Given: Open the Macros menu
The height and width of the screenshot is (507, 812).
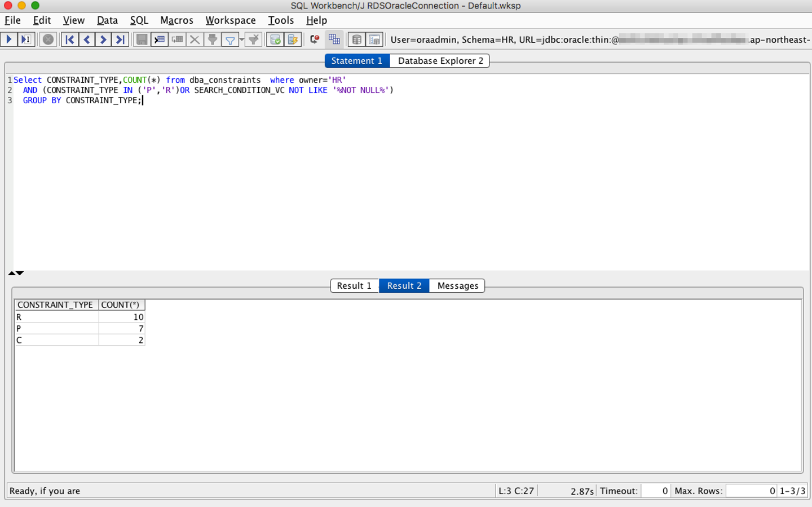Looking at the screenshot, I should [x=176, y=20].
